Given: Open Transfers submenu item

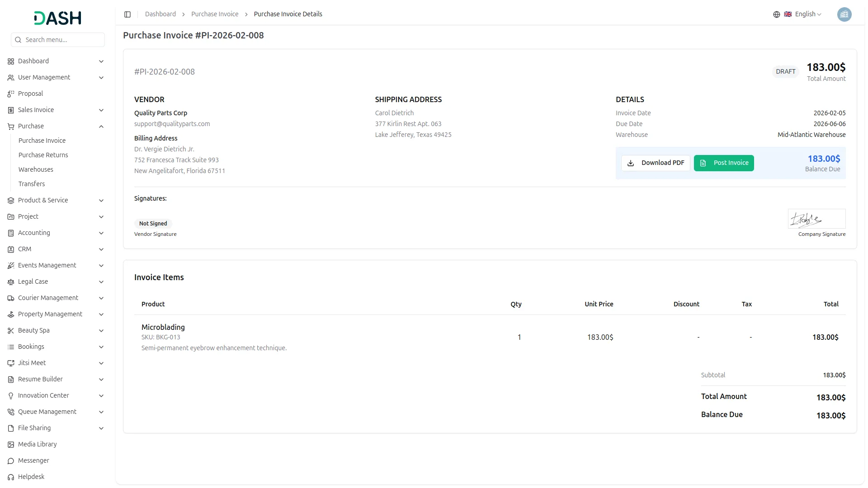Looking at the screenshot, I should coord(32,184).
